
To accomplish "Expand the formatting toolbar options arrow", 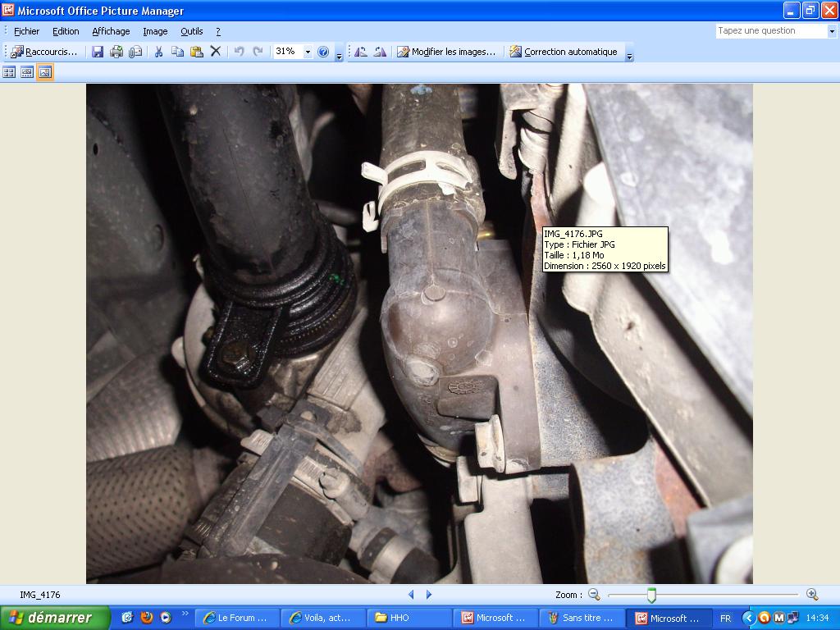I will point(629,57).
